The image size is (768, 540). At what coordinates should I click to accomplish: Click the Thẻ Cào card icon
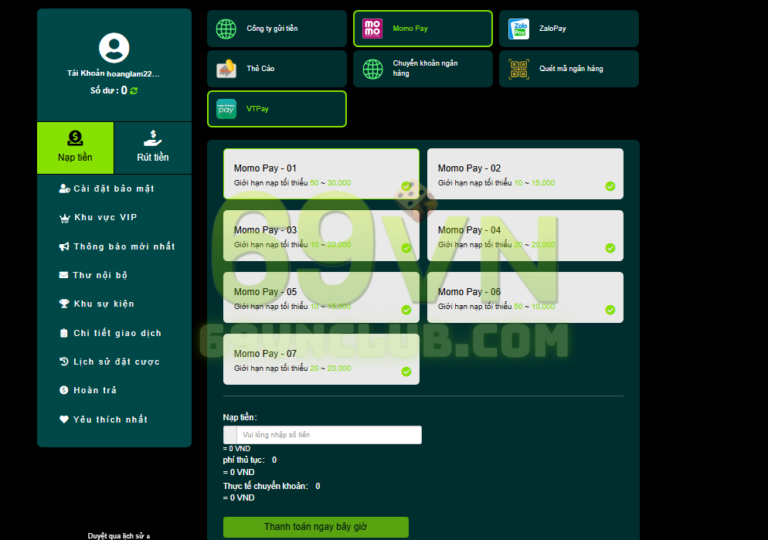pyautogui.click(x=227, y=69)
